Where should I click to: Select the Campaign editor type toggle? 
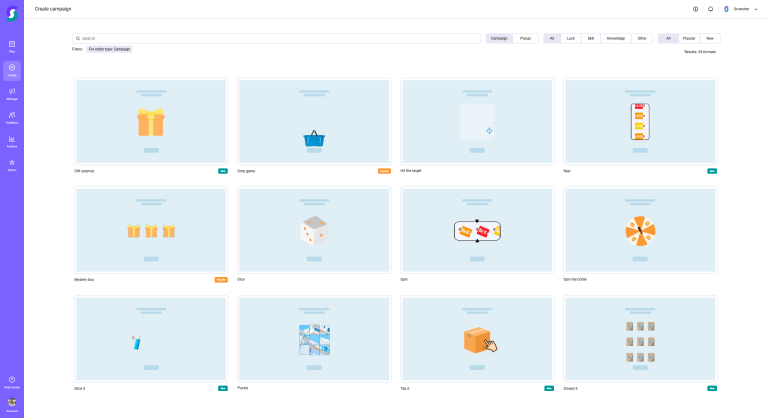499,38
